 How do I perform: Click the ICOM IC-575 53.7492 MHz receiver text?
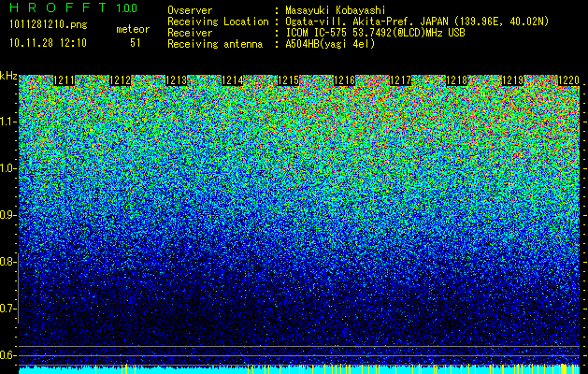(375, 33)
